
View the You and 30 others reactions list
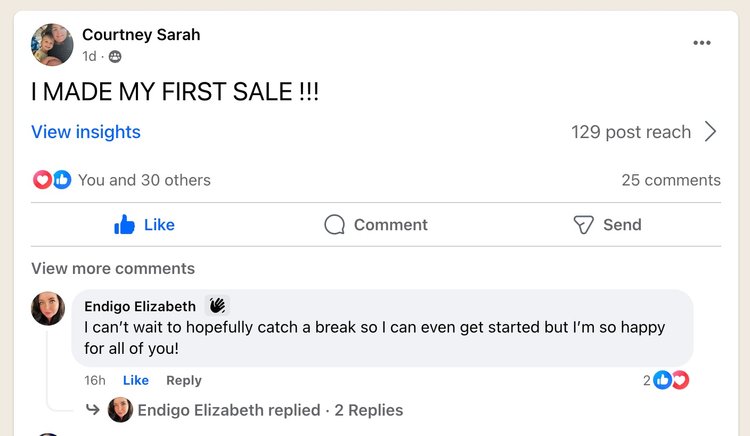[x=144, y=180]
